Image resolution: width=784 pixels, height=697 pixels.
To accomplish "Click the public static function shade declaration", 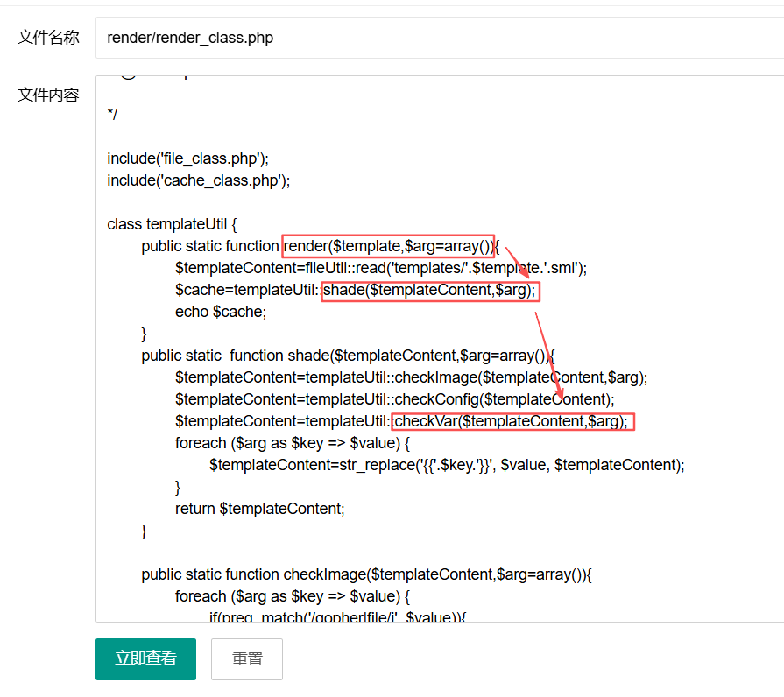I will 348,356.
